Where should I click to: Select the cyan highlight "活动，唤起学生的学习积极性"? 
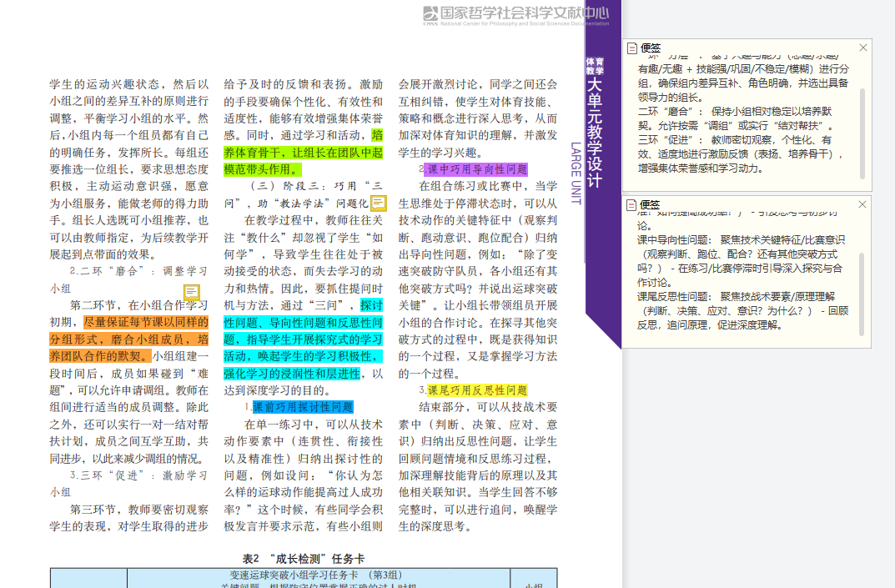[x=301, y=356]
